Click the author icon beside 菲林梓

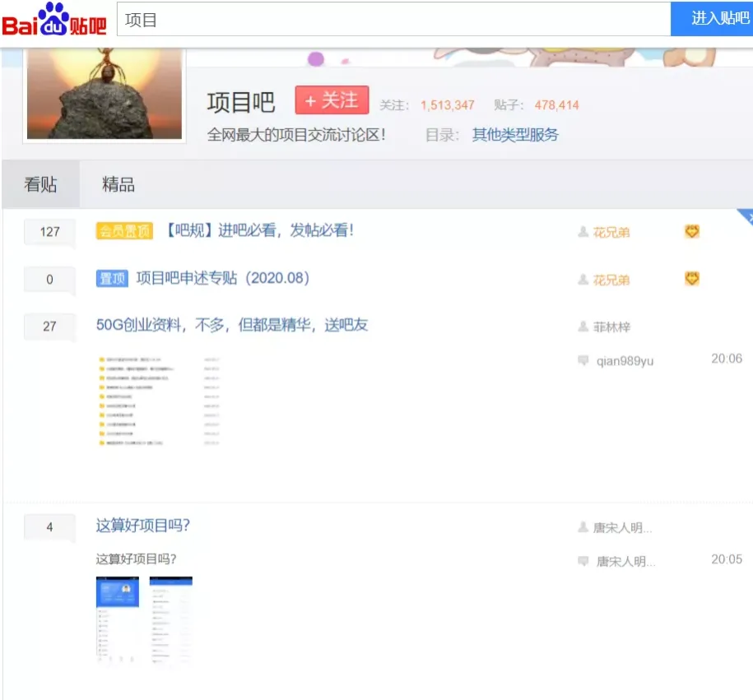click(x=583, y=326)
